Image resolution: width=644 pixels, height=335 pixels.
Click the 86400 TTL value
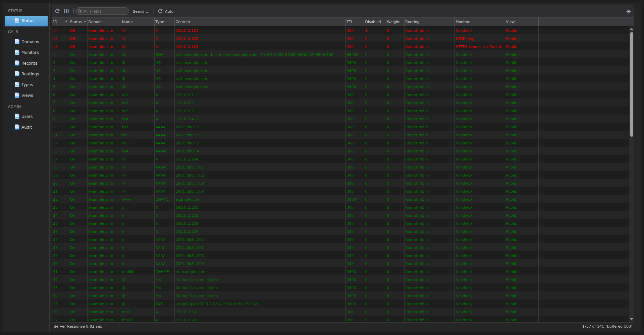click(x=353, y=55)
